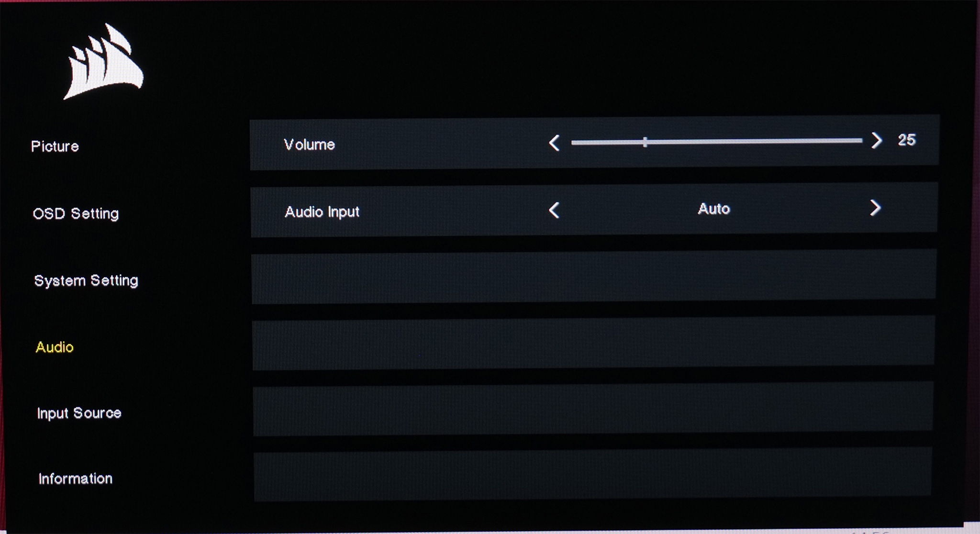Open System Setting menu

point(86,280)
